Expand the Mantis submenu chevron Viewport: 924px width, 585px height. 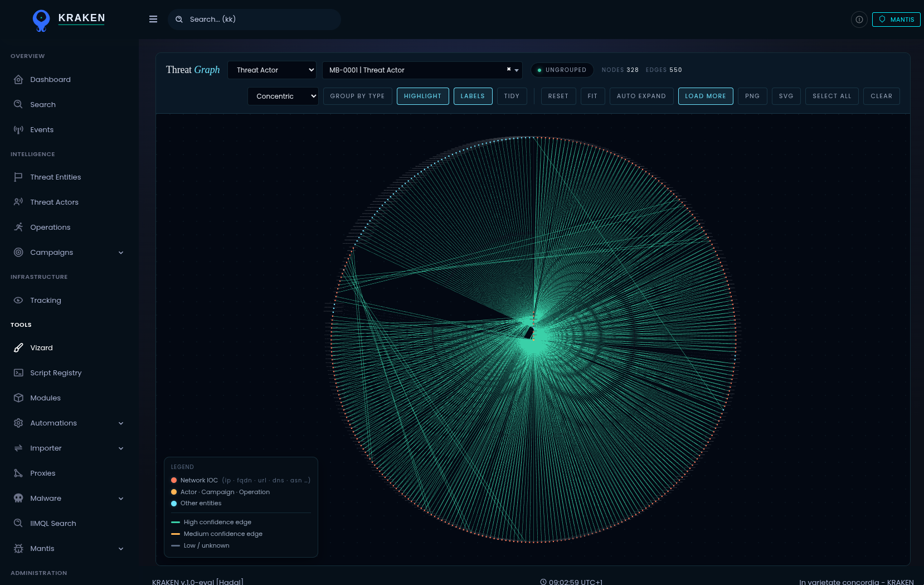coord(121,549)
